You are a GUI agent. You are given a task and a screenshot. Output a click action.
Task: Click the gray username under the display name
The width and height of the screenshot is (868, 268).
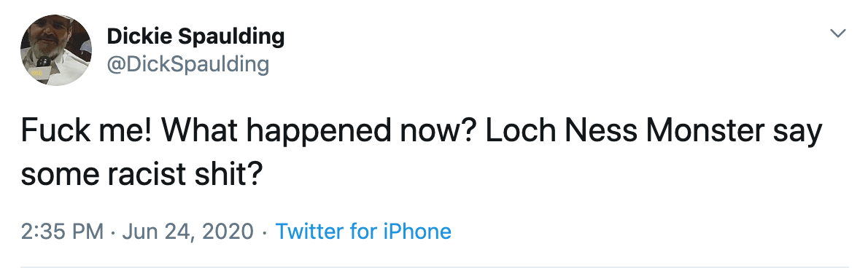click(x=187, y=64)
